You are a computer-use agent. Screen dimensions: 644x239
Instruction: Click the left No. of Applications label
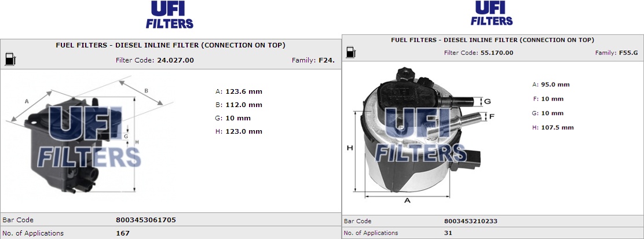point(33,233)
